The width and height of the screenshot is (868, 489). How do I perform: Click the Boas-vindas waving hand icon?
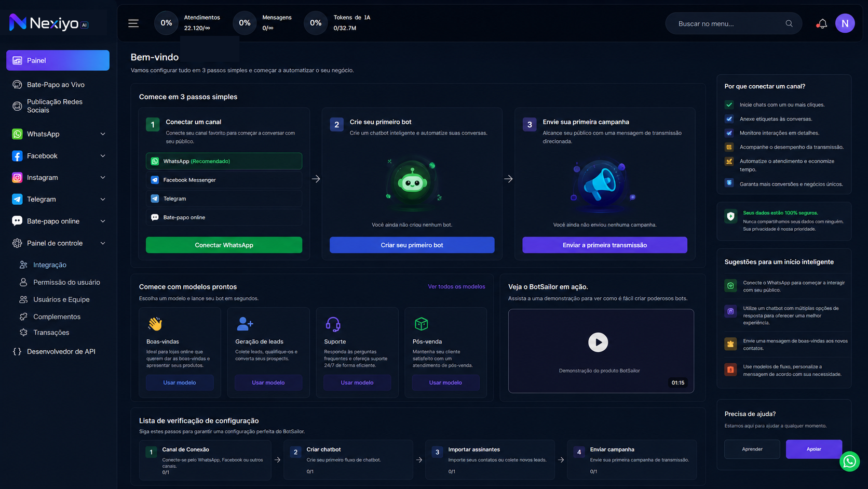tap(155, 324)
